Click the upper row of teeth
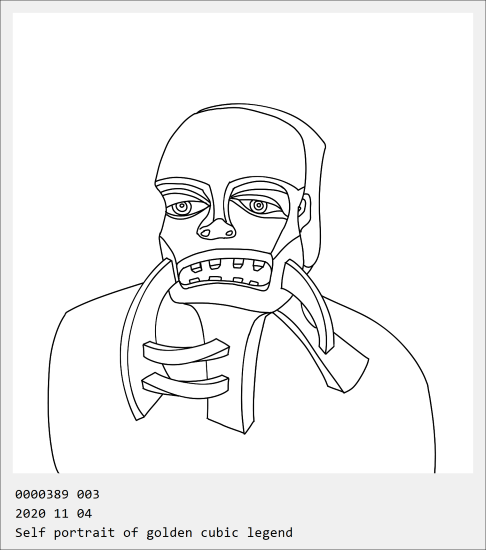Screen dimensions: 486x550 [x=226, y=265]
